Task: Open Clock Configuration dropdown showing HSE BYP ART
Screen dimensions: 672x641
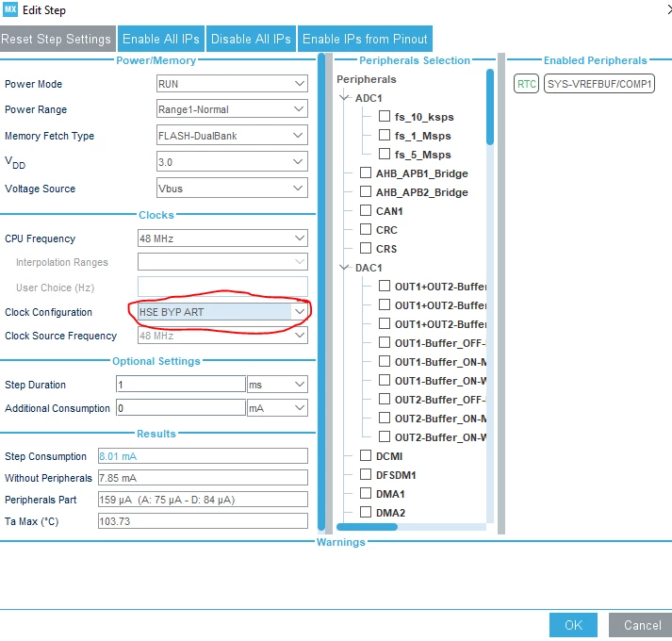Action: tap(222, 312)
